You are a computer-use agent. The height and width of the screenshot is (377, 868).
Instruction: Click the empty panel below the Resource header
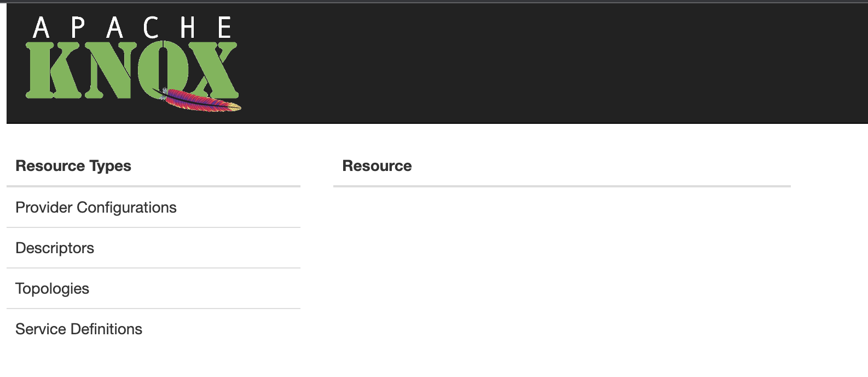click(x=562, y=274)
